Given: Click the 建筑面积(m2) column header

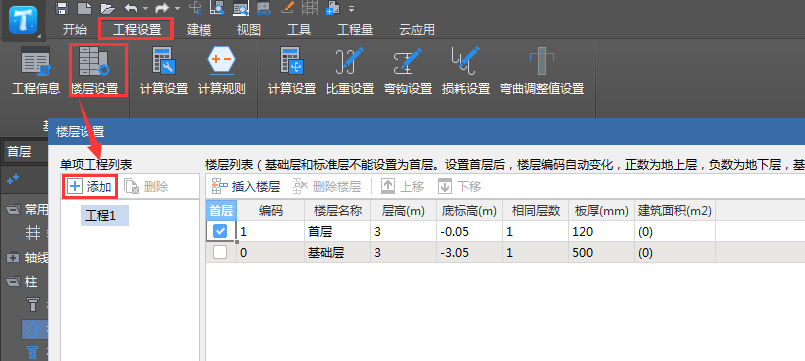Looking at the screenshot, I should click(x=675, y=211).
